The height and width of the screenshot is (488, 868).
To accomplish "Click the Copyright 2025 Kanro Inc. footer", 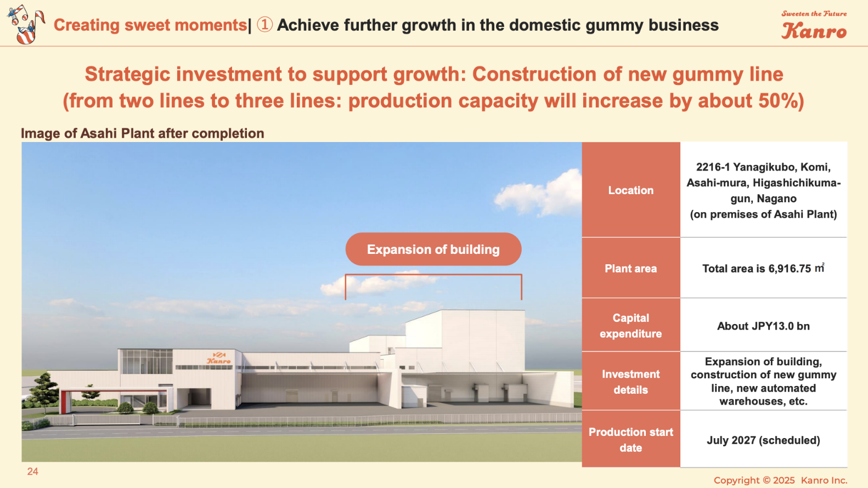I will [x=780, y=480].
